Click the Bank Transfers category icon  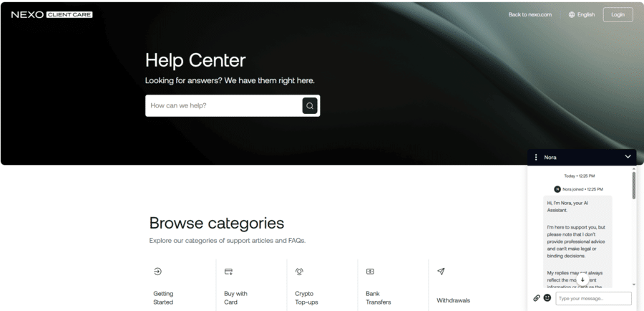tap(370, 272)
